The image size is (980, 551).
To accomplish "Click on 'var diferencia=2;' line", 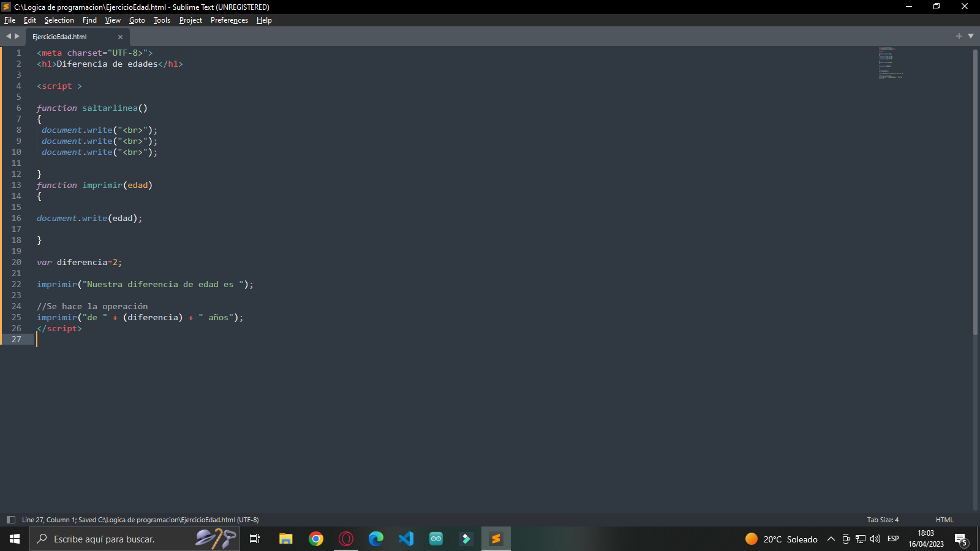I will click(79, 262).
